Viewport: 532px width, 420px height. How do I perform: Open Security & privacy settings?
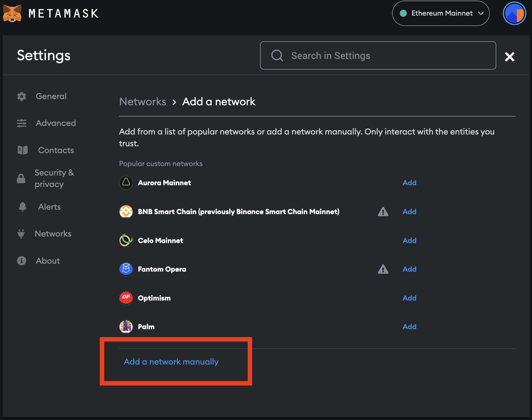click(x=54, y=178)
